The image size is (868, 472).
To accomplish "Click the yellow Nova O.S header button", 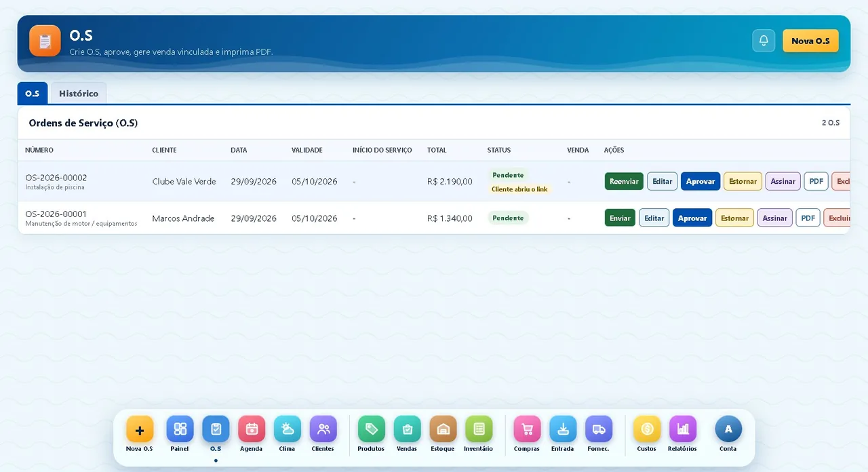I will click(810, 41).
